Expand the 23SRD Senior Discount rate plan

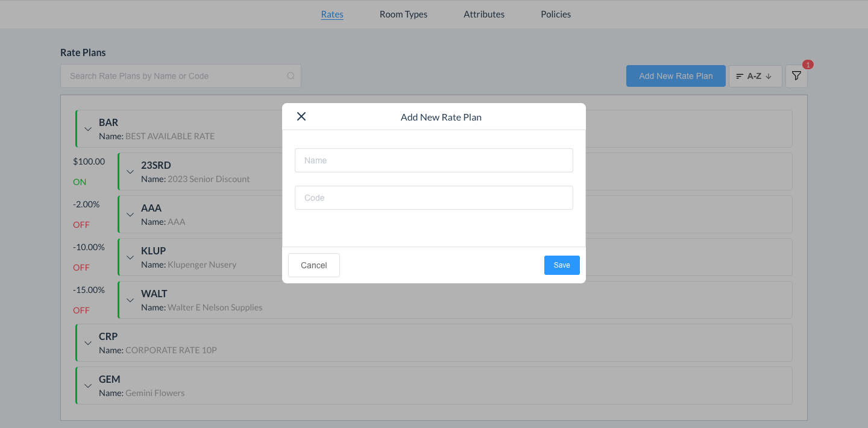coord(130,171)
